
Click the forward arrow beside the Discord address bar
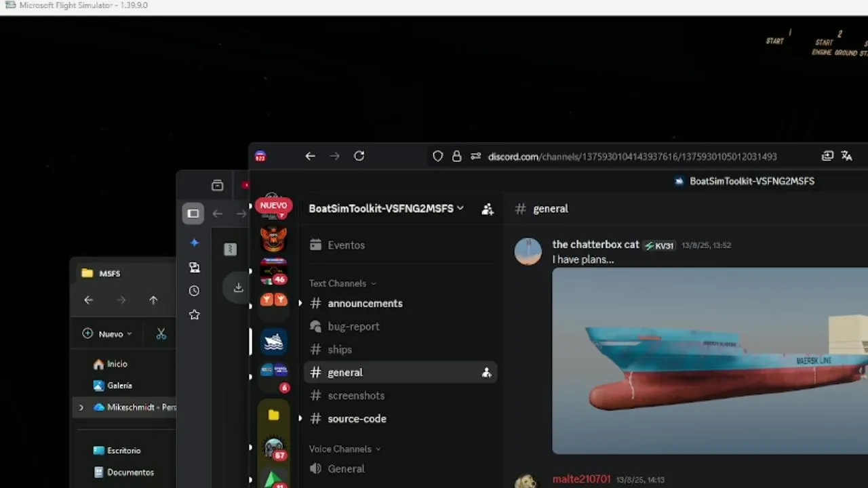pos(334,156)
